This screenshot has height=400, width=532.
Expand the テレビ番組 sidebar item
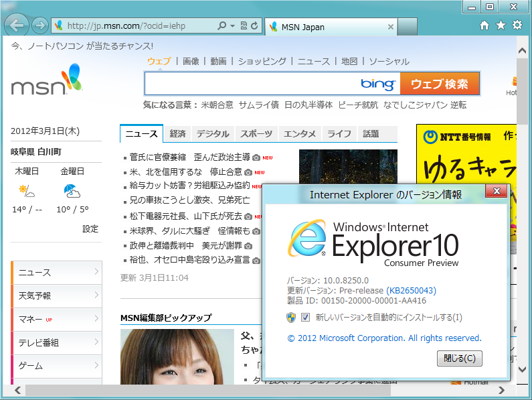(57, 342)
